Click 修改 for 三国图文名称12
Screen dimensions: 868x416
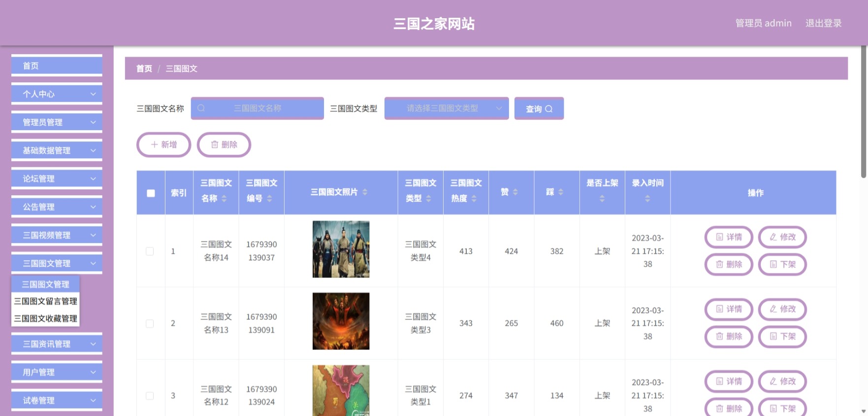click(x=782, y=381)
